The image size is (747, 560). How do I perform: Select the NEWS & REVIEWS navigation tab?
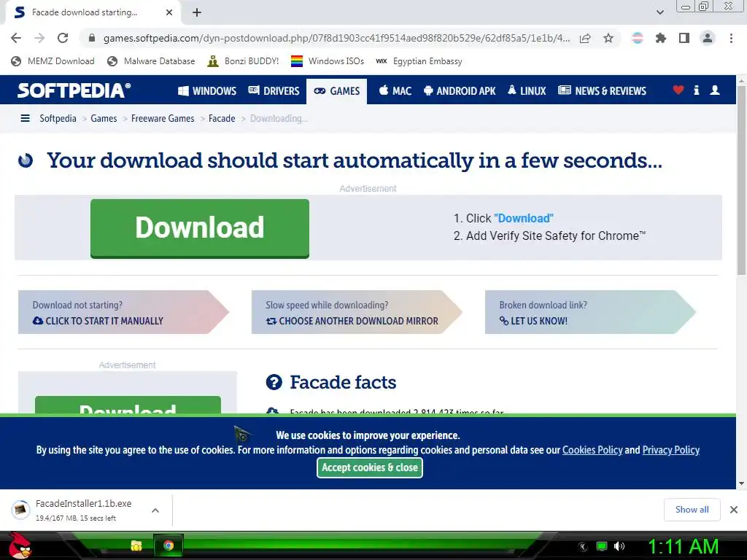602,90
